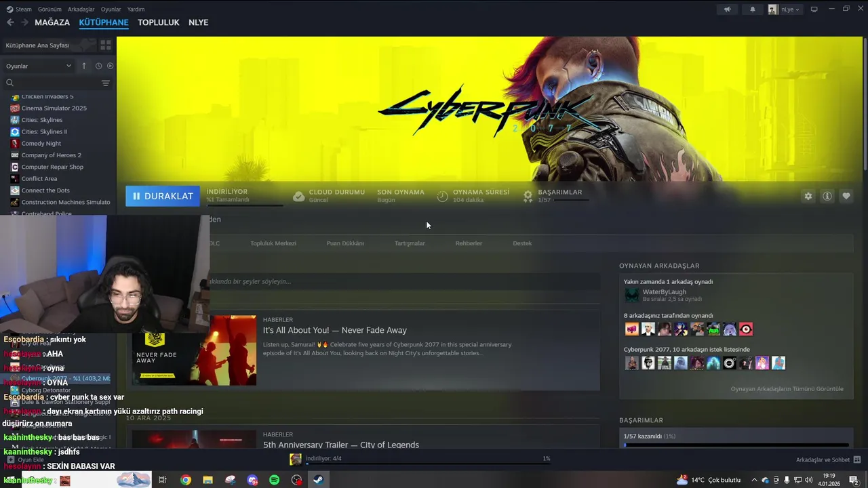This screenshot has height=488, width=868.
Task: Open Task View in the taskbar
Action: click(163, 480)
